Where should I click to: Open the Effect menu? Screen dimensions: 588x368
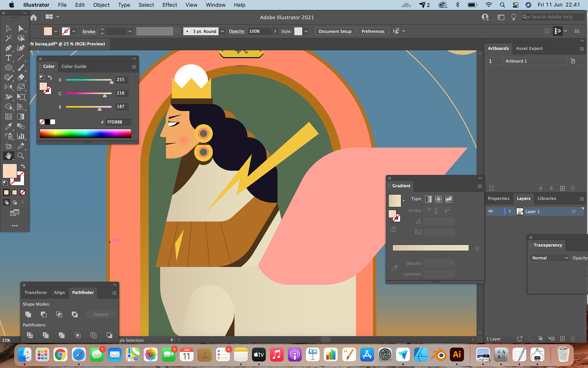[x=170, y=5]
